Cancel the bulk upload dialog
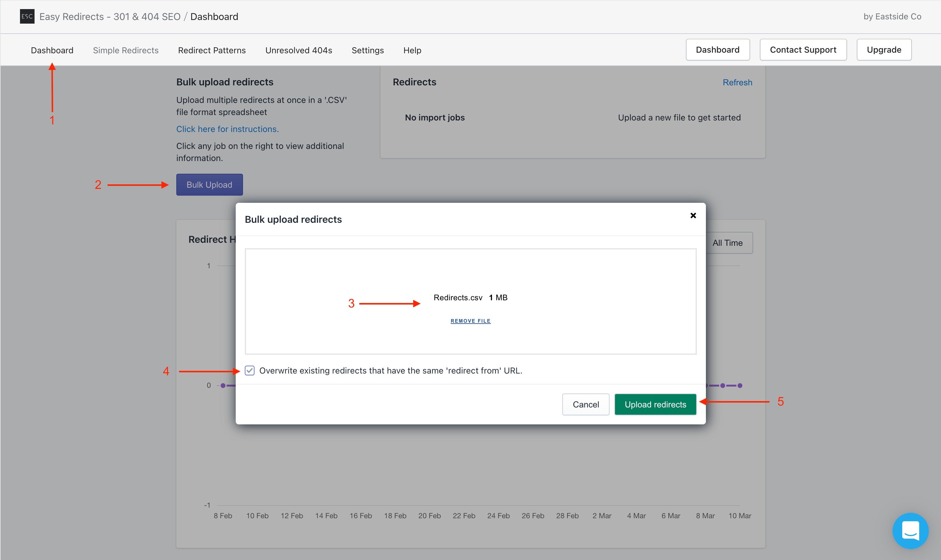 (x=586, y=404)
